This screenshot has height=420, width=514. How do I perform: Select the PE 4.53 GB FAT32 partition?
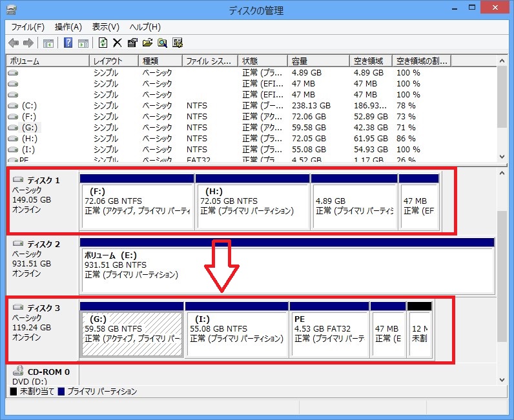point(329,330)
